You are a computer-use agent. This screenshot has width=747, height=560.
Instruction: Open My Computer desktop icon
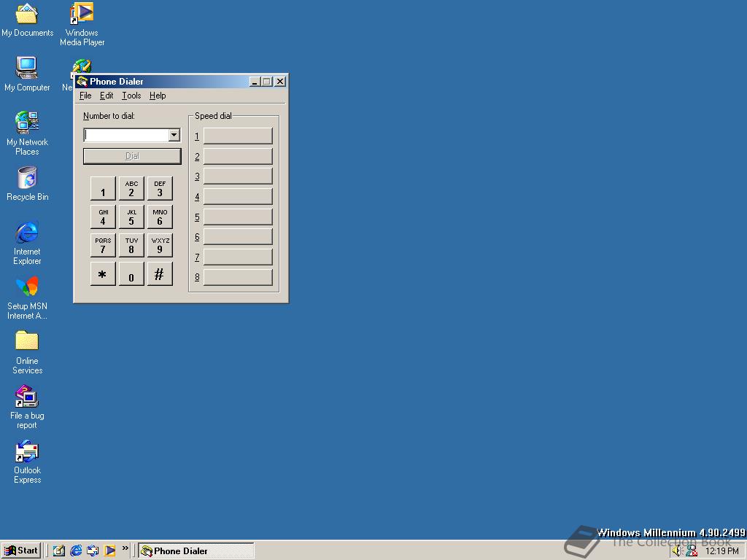click(27, 74)
